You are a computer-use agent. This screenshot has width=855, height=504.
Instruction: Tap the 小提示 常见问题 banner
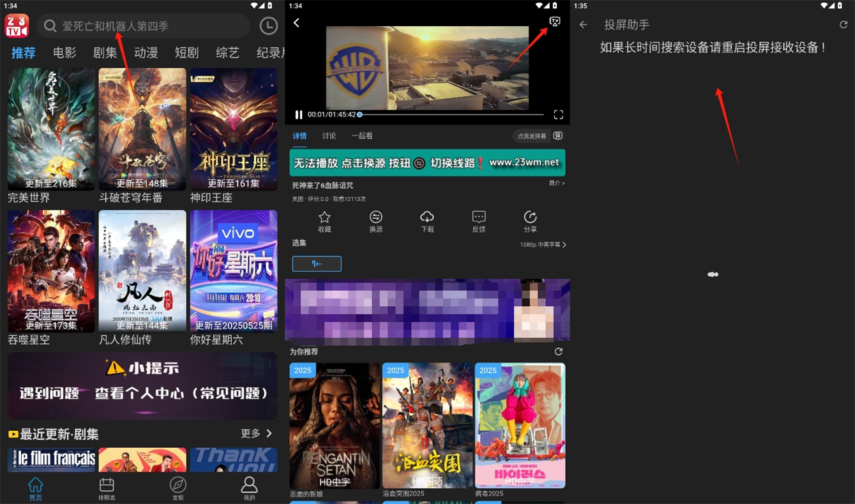click(142, 386)
